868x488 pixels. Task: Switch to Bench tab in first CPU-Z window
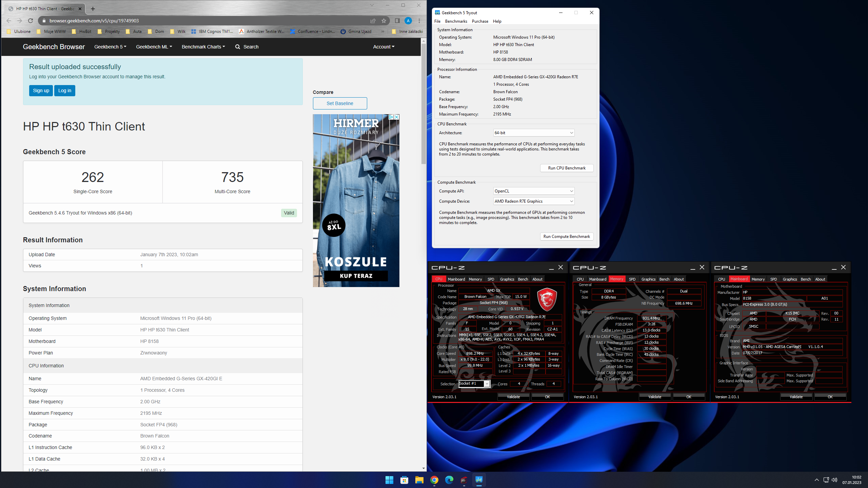point(523,279)
